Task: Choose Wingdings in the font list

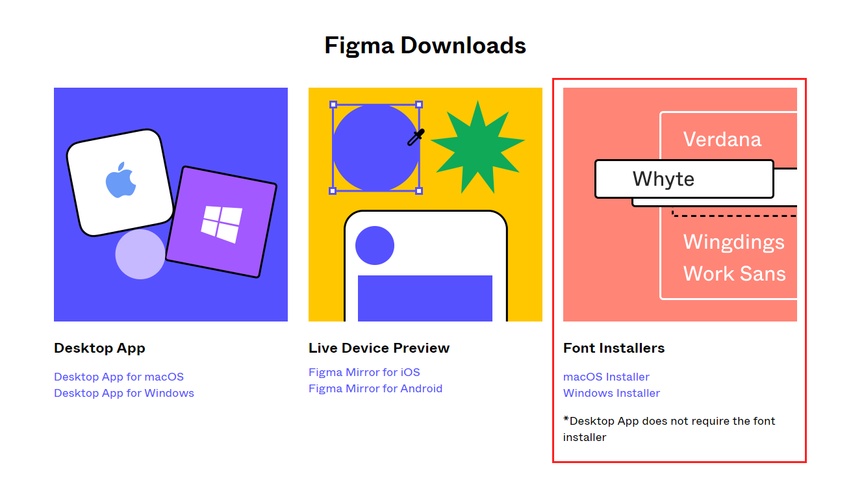Action: click(734, 242)
